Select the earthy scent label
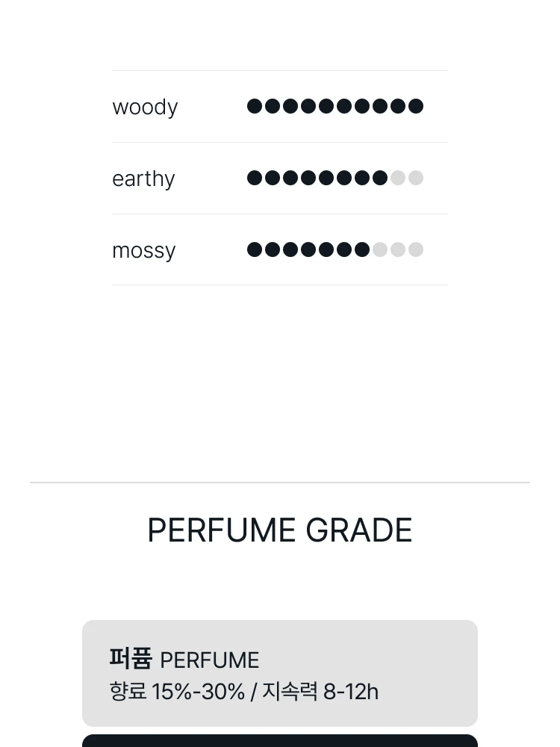 pos(143,179)
